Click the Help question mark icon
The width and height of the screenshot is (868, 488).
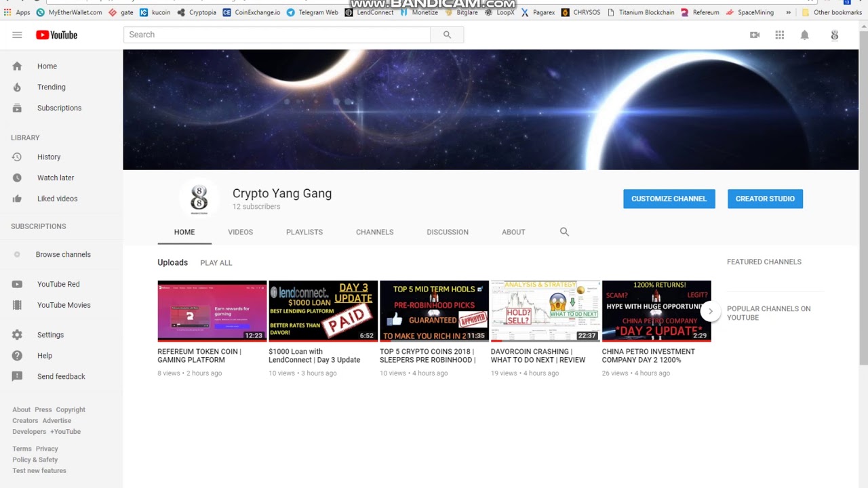tap(17, 355)
